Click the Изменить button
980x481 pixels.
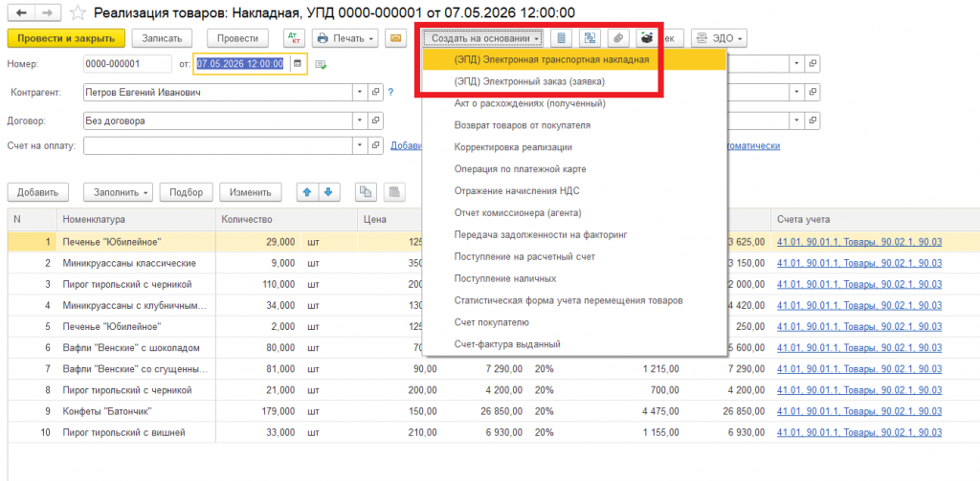tap(250, 192)
